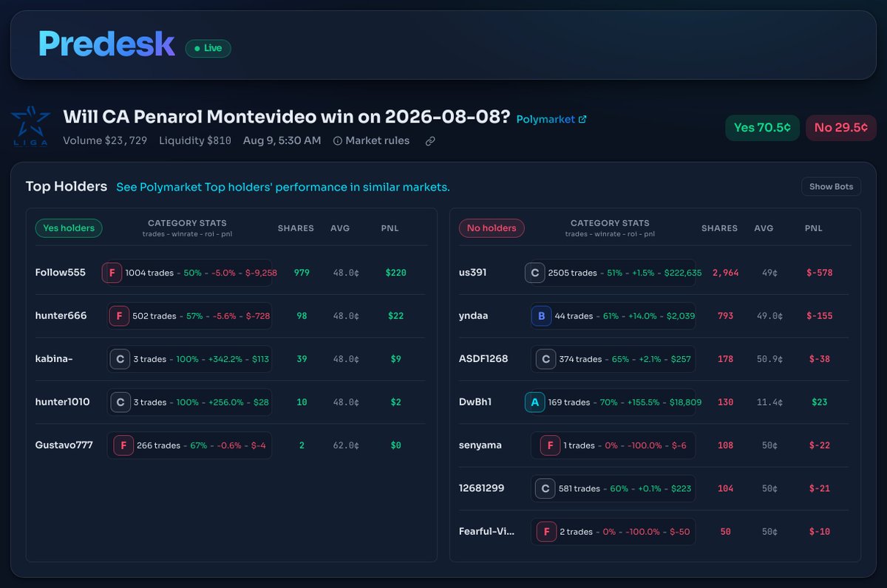Click the A grade badge for DwBh1
Viewport: 887px width, 588px height.
pos(535,402)
